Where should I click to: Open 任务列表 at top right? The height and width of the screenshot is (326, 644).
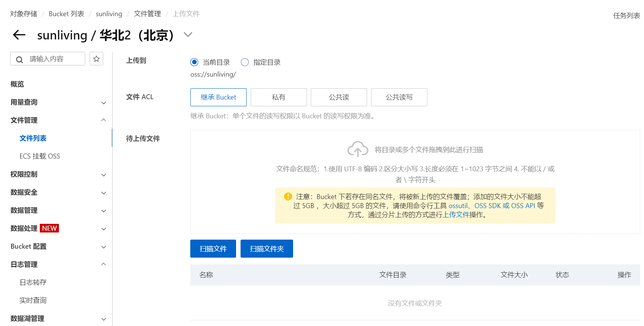click(x=626, y=16)
